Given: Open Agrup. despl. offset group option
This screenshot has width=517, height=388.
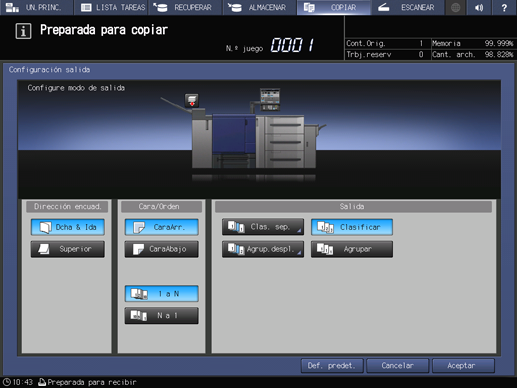Looking at the screenshot, I should coord(263,249).
